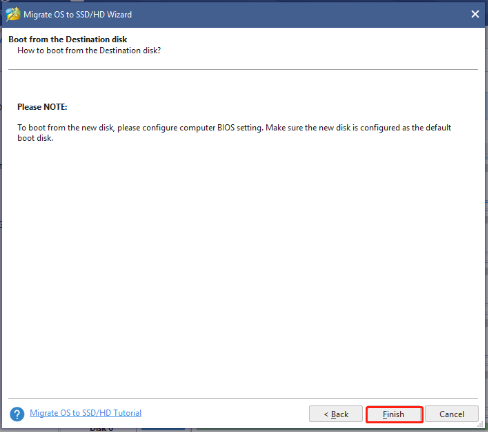This screenshot has height=432, width=488.
Task: Click the title text Migrate OS to SSD/HD Wizard
Action: click(x=77, y=15)
